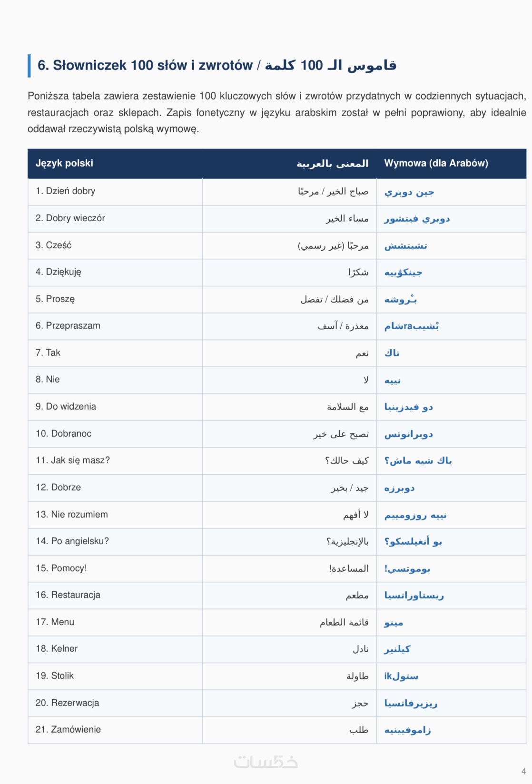Screen dimensions: 532x784
Task: Select the word "3. Cześć"
Action: pyautogui.click(x=53, y=245)
